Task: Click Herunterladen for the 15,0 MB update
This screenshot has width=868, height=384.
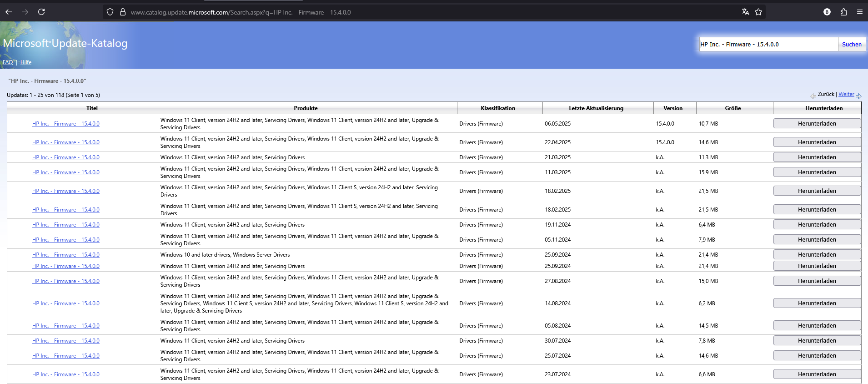Action: point(817,281)
